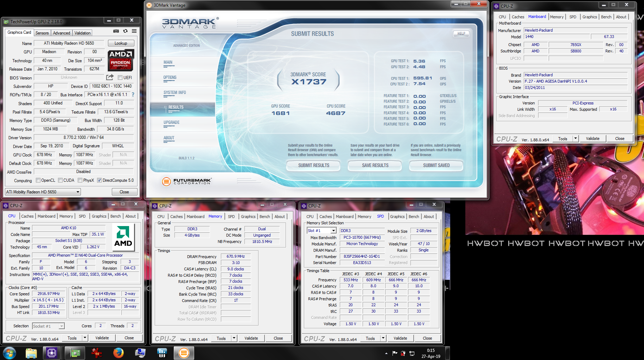This screenshot has width=644, height=360.
Task: Click the Help button in 3DMark Vantage
Action: point(461,34)
